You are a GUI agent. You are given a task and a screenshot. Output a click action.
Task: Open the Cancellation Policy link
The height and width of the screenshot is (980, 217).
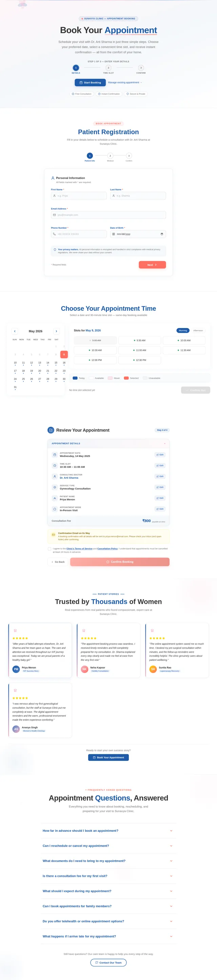107,549
